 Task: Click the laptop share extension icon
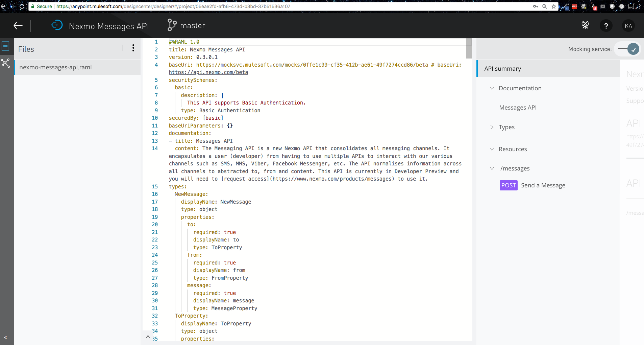(x=603, y=6)
